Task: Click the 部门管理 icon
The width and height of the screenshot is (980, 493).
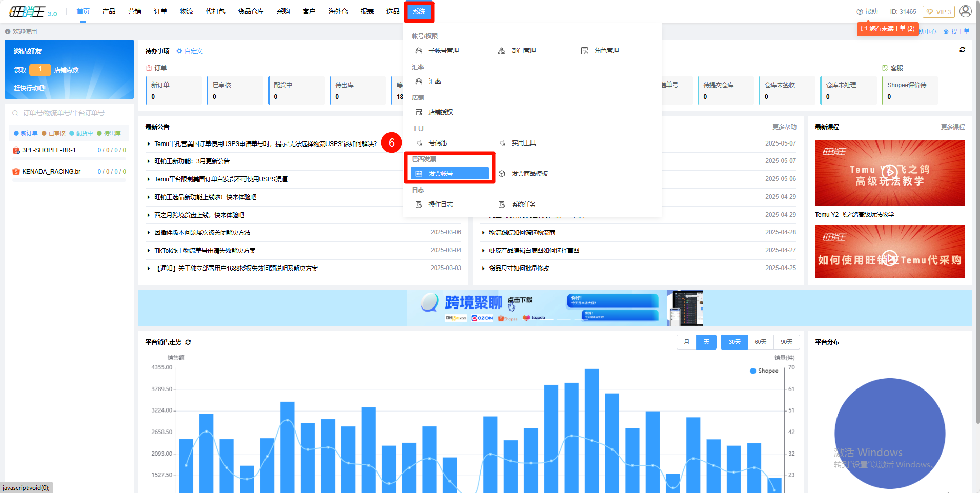Action: pos(502,51)
